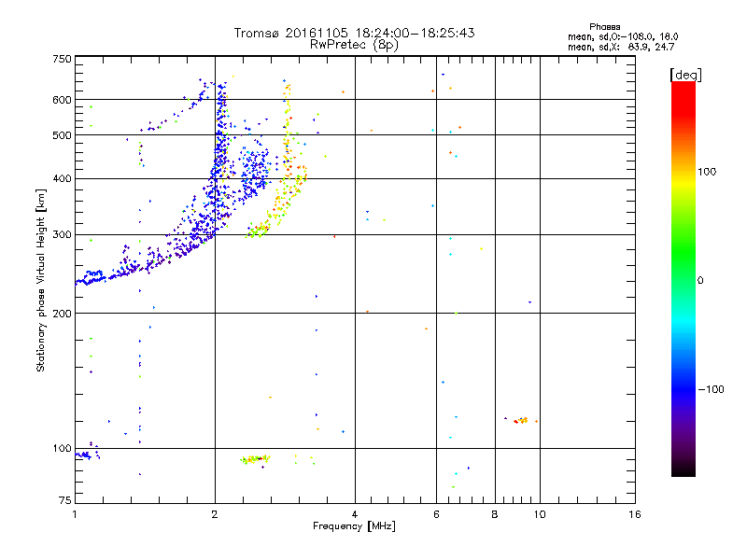This screenshot has height=560, width=747.
Task: Click the 'Stationary phase Virtual Height [km]' axis label
Action: tap(41, 280)
